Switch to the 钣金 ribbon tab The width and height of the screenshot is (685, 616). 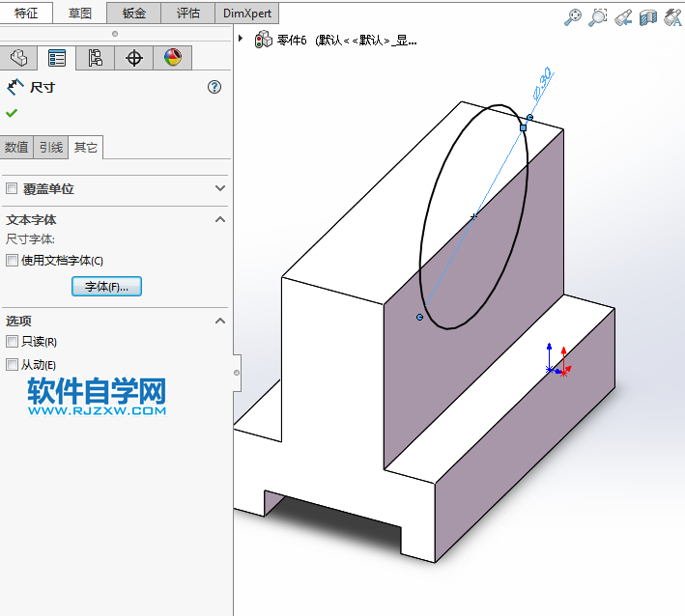pos(133,14)
